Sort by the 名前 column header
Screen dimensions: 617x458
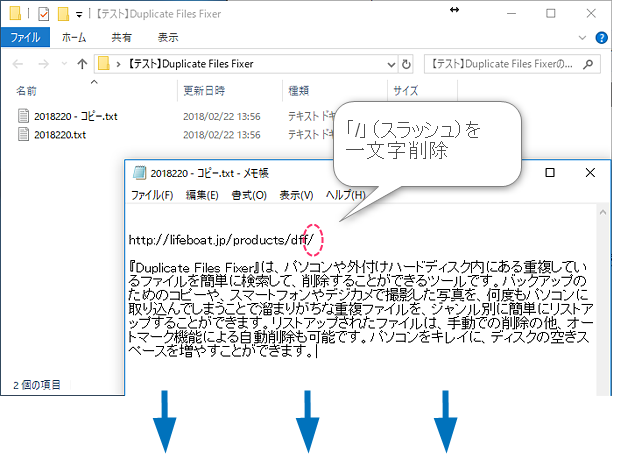point(26,91)
